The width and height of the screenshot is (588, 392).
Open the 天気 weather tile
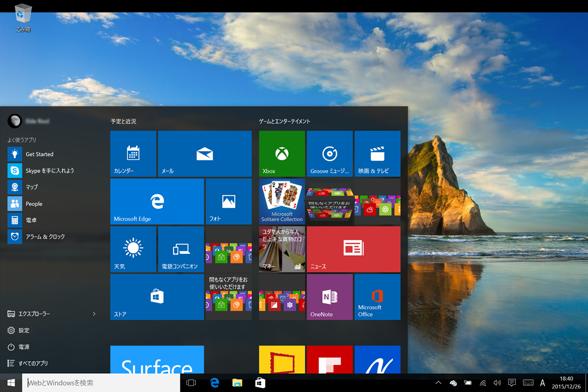pyautogui.click(x=133, y=249)
